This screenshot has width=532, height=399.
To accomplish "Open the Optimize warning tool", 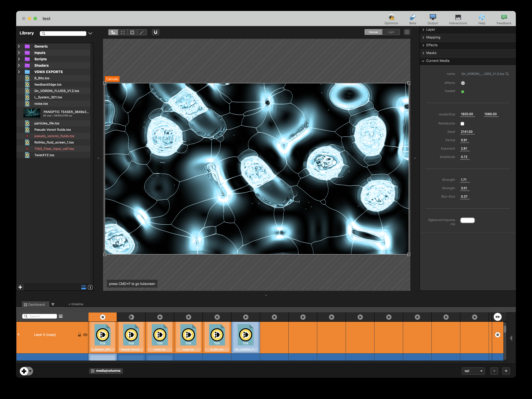I will pyautogui.click(x=391, y=17).
